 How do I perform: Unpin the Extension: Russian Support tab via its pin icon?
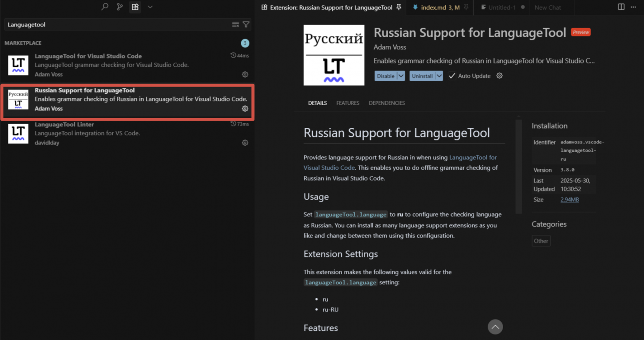tap(398, 7)
